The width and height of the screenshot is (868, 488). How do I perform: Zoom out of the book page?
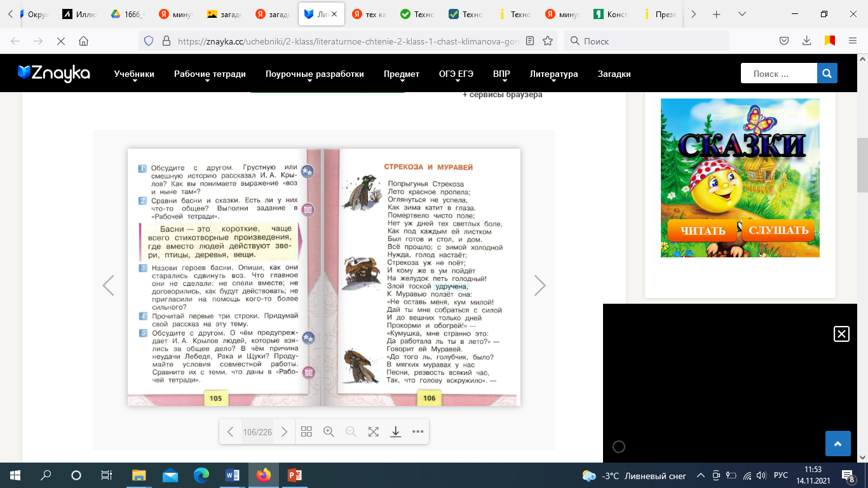[x=351, y=432]
